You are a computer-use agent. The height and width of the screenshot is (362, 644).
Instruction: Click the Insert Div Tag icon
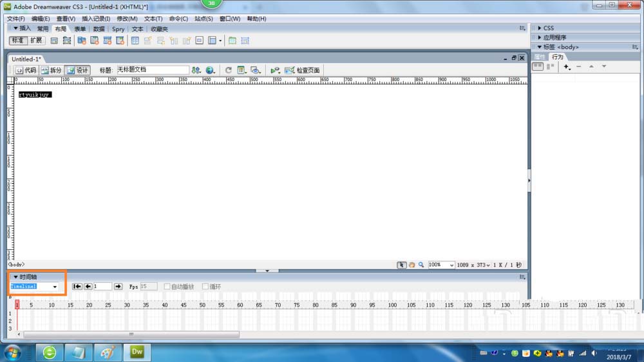(x=54, y=41)
